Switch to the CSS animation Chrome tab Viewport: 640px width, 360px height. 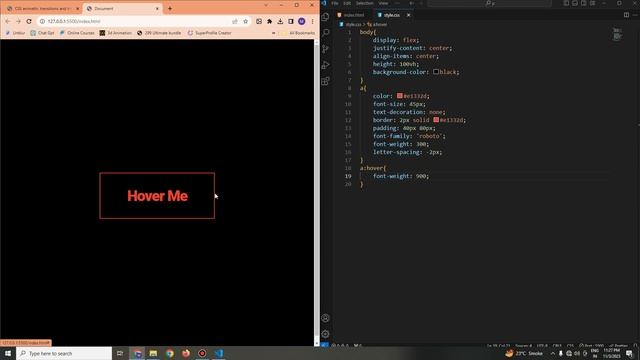[x=42, y=9]
